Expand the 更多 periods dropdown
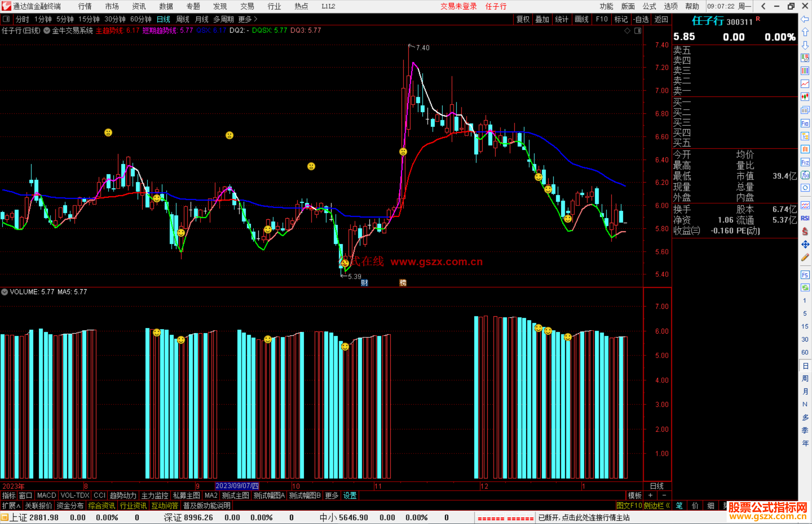The image size is (812, 524). click(248, 19)
